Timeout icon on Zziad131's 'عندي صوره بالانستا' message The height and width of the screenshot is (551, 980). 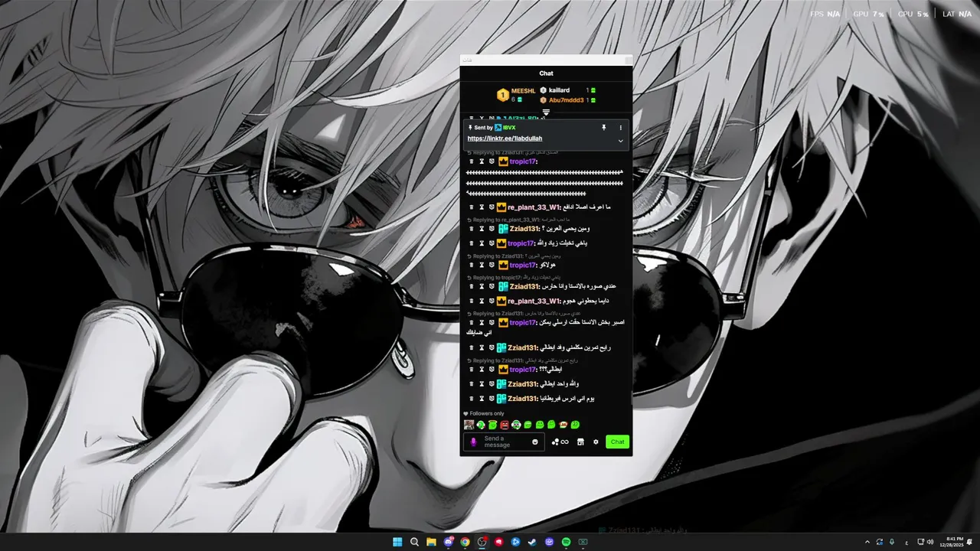pos(482,286)
